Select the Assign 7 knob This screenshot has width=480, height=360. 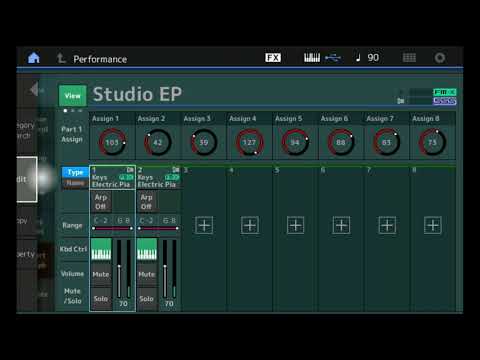386,142
